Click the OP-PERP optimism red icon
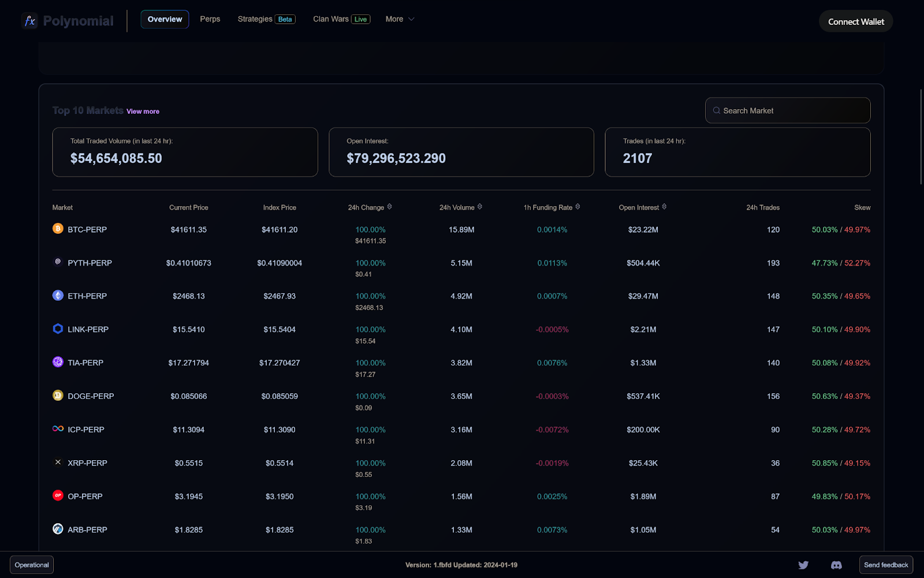Viewport: 924px width, 578px height. pyautogui.click(x=58, y=495)
